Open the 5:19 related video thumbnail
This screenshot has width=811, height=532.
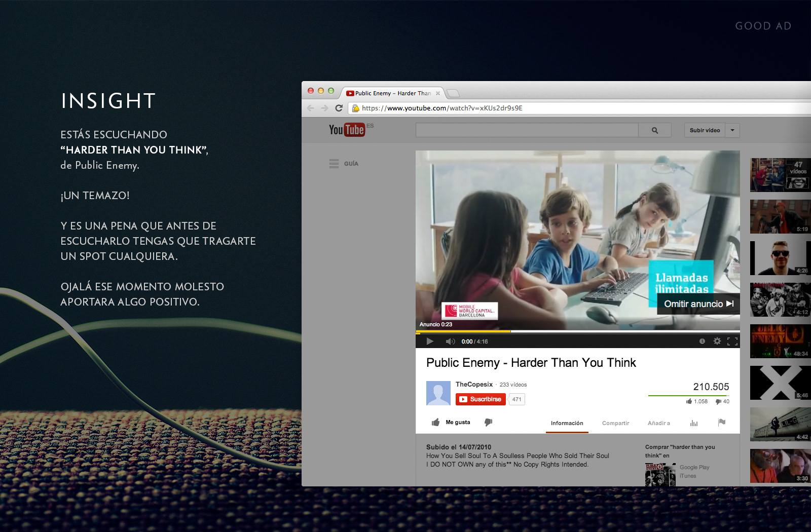pos(780,216)
